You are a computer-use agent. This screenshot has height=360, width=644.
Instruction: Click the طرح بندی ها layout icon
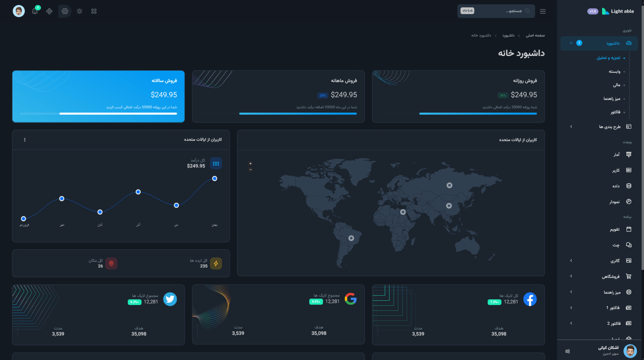click(629, 127)
